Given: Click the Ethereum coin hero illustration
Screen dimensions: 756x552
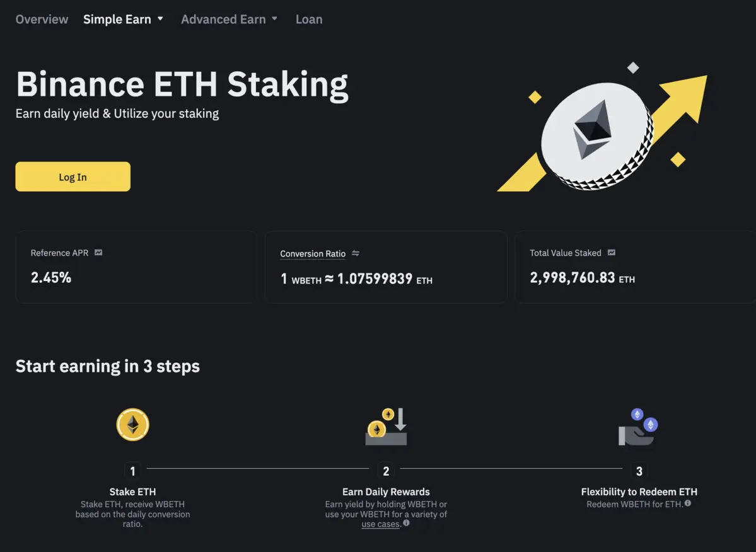Looking at the screenshot, I should pos(597,135).
